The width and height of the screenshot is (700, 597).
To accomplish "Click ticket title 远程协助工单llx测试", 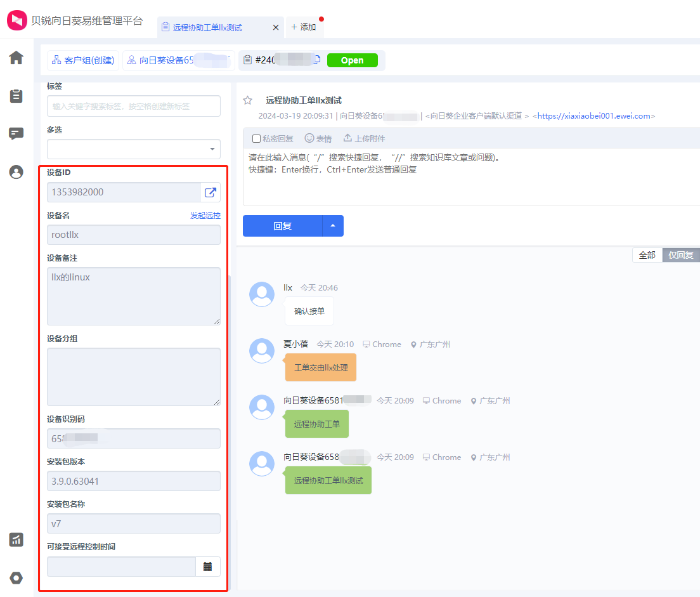I will tap(304, 100).
